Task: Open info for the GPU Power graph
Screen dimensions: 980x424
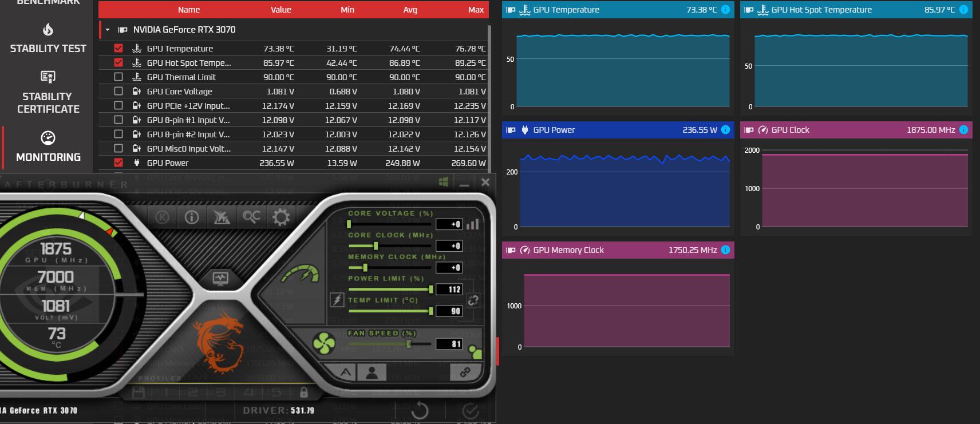Action: click(725, 130)
